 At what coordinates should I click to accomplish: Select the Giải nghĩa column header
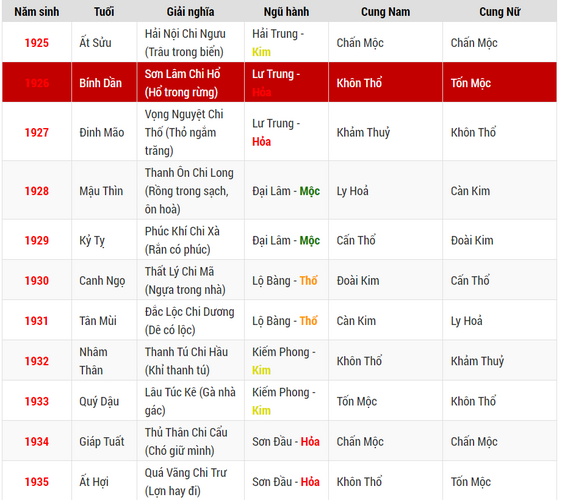point(190,11)
